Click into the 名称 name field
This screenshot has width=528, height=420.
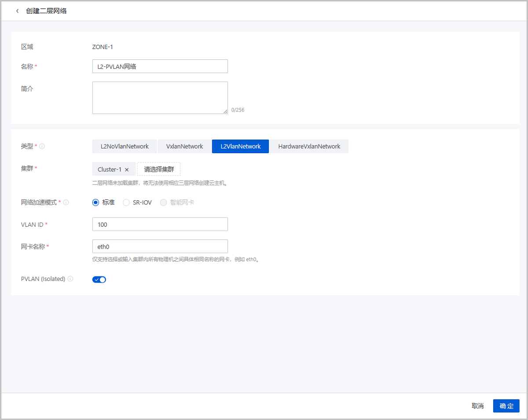(x=160, y=66)
